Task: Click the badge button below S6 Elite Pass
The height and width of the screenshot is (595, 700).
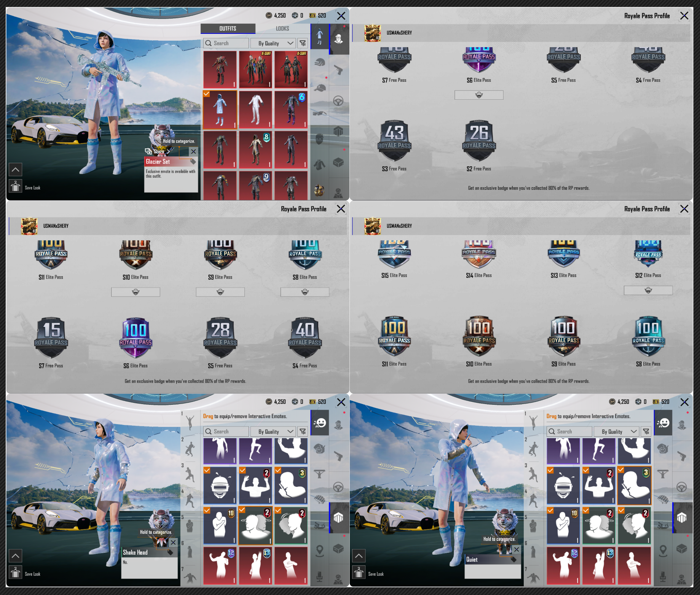Action: click(x=479, y=95)
